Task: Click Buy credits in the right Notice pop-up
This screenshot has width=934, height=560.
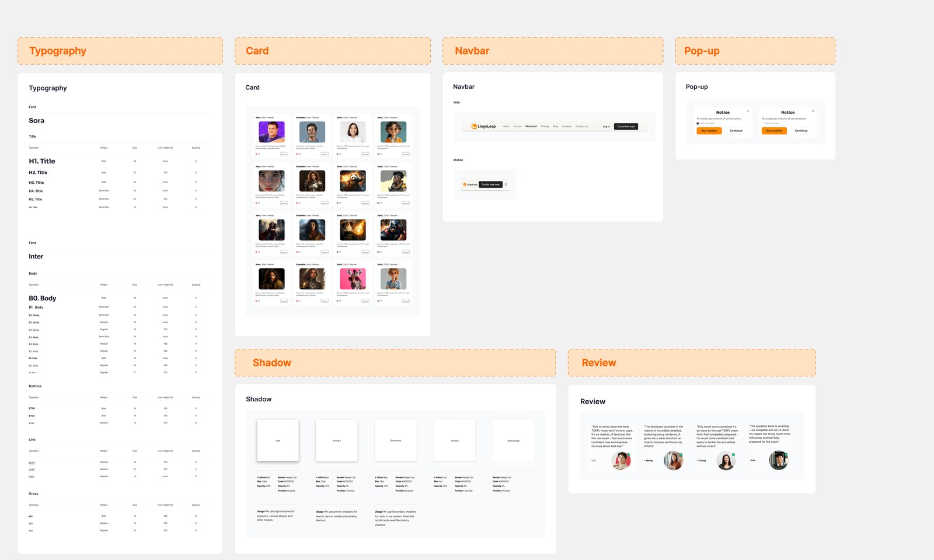Action: (774, 131)
